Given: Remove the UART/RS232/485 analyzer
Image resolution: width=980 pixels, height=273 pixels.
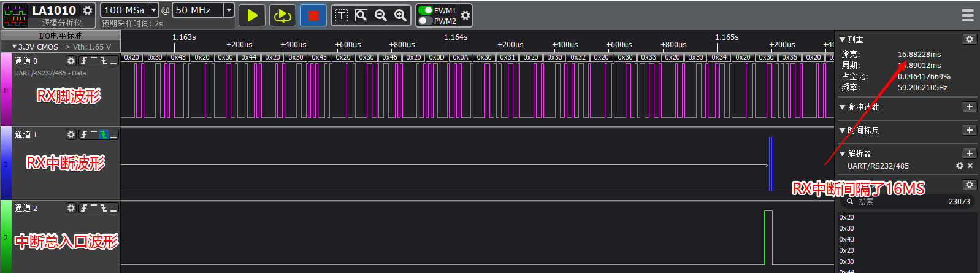Looking at the screenshot, I should pyautogui.click(x=970, y=166).
